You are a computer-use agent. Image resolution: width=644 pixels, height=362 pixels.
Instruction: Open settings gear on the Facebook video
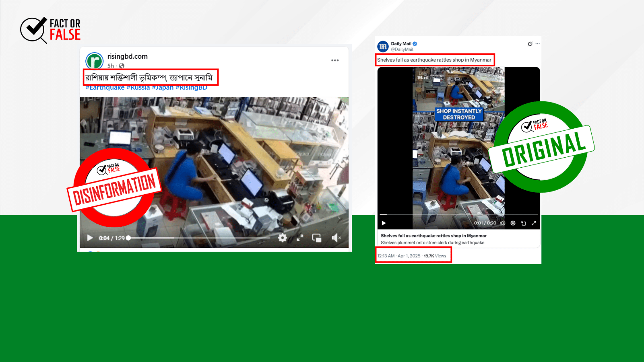tap(283, 238)
